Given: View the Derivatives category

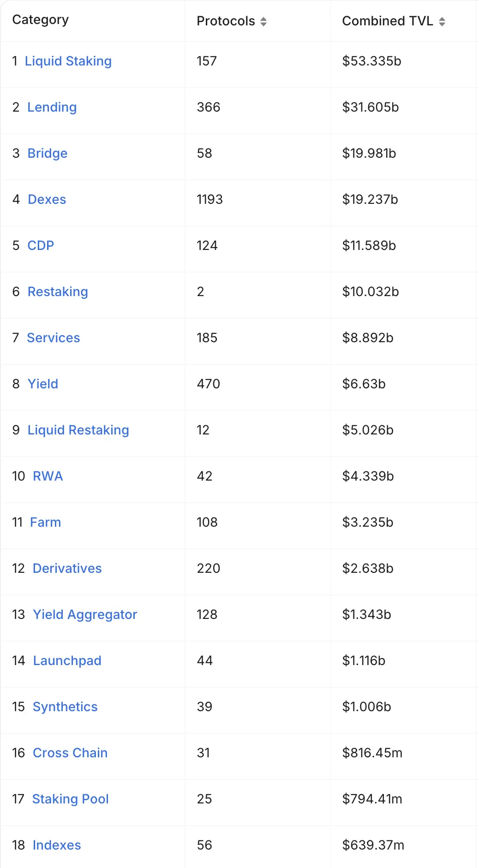Looking at the screenshot, I should point(67,569).
